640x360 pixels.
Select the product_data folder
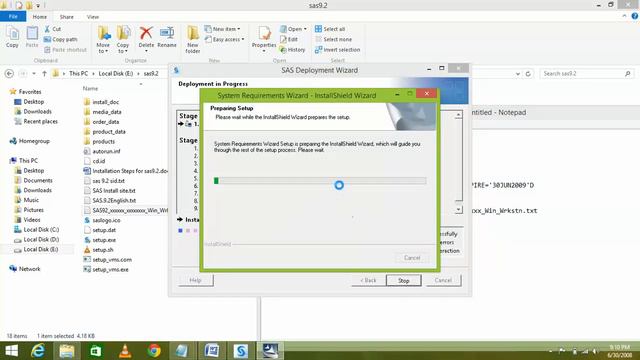tap(104, 131)
